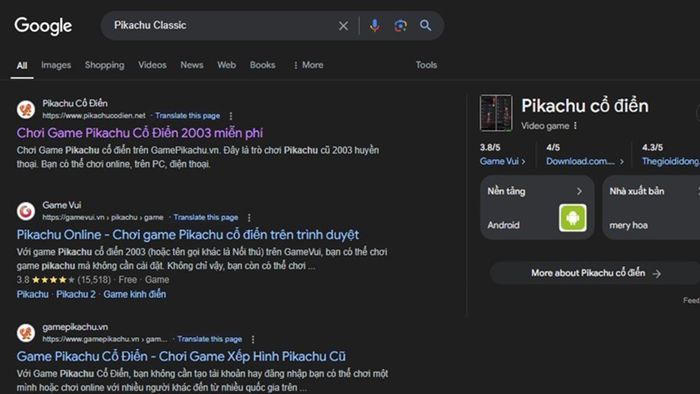
Task: Click the gamevui.vn › pikachu › game breadcrumb
Action: coord(103,217)
